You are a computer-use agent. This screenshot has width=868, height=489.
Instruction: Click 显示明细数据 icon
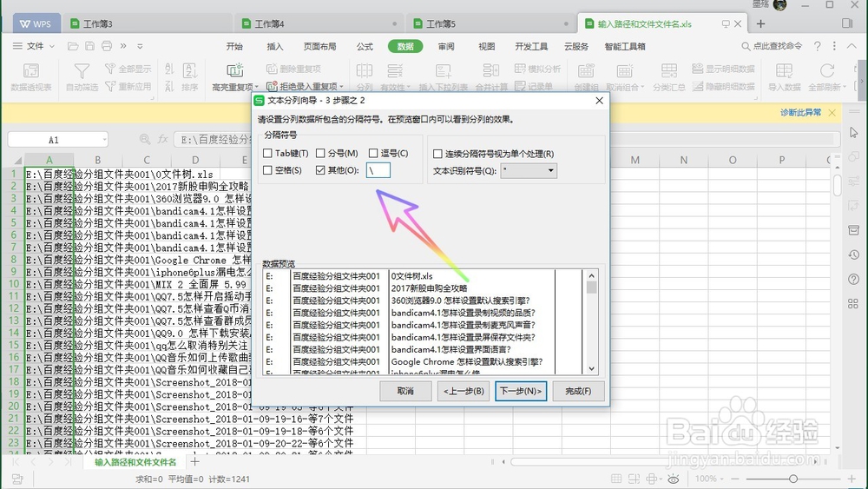[698, 69]
